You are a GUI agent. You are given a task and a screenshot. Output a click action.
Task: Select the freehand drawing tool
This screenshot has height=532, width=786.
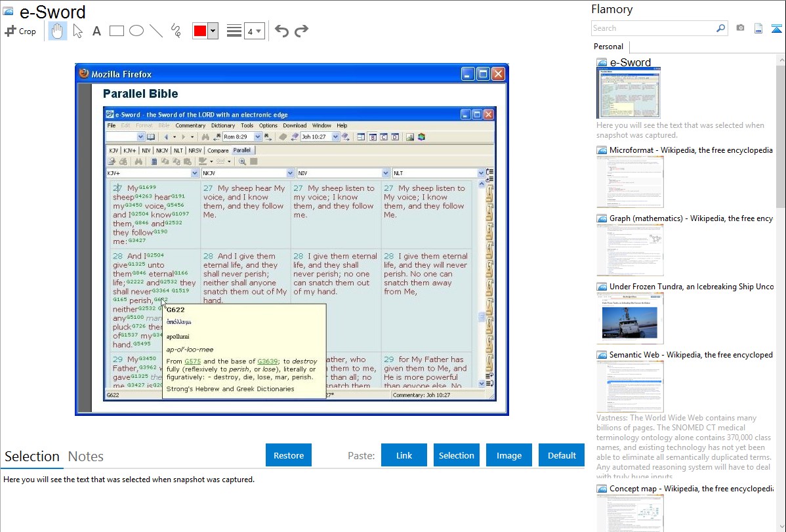(176, 31)
